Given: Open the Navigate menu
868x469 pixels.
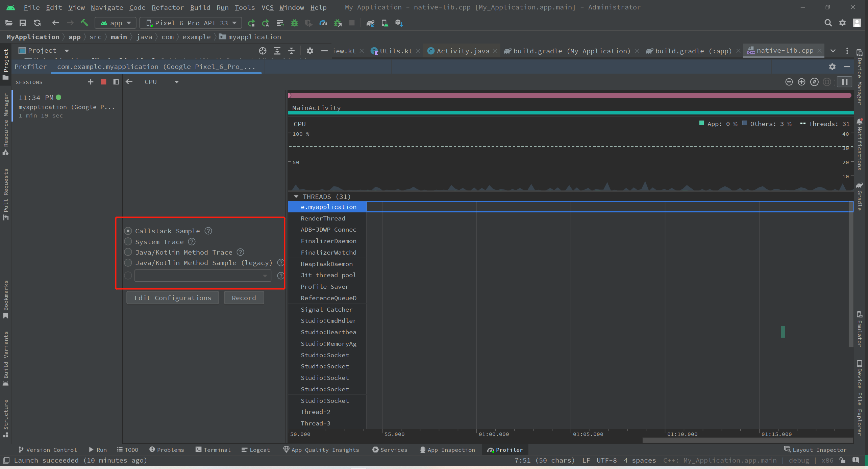Looking at the screenshot, I should click(107, 7).
